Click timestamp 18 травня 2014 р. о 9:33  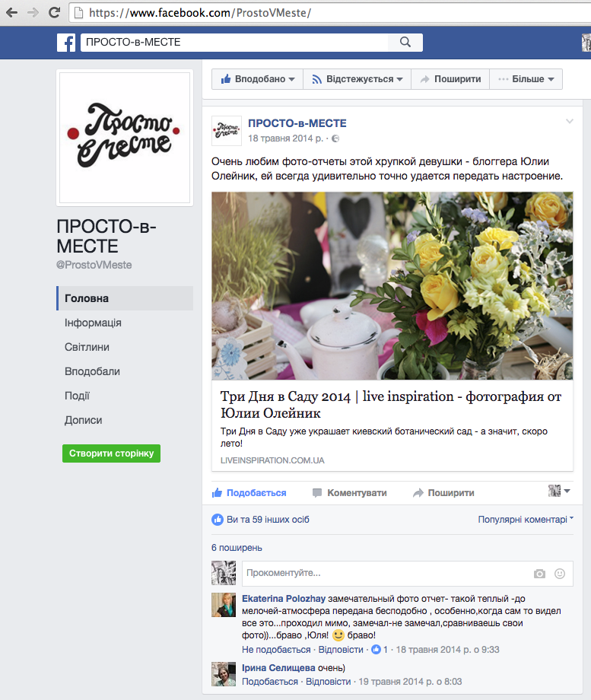point(448,650)
